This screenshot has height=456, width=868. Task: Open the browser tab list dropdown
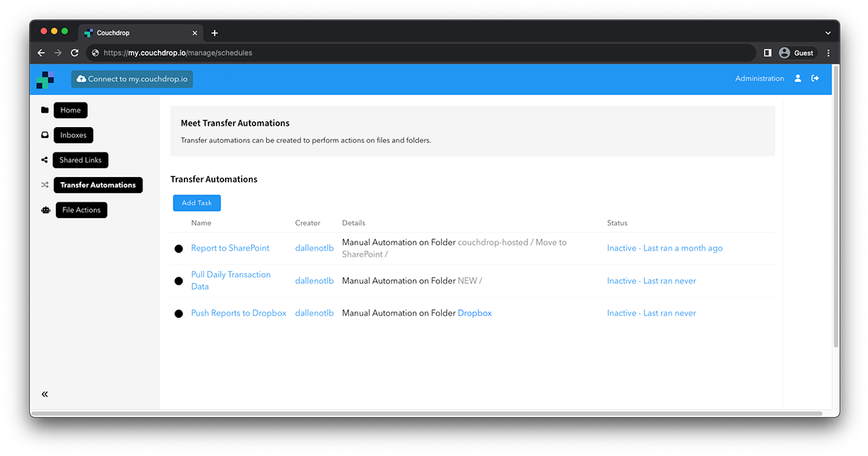point(827,33)
